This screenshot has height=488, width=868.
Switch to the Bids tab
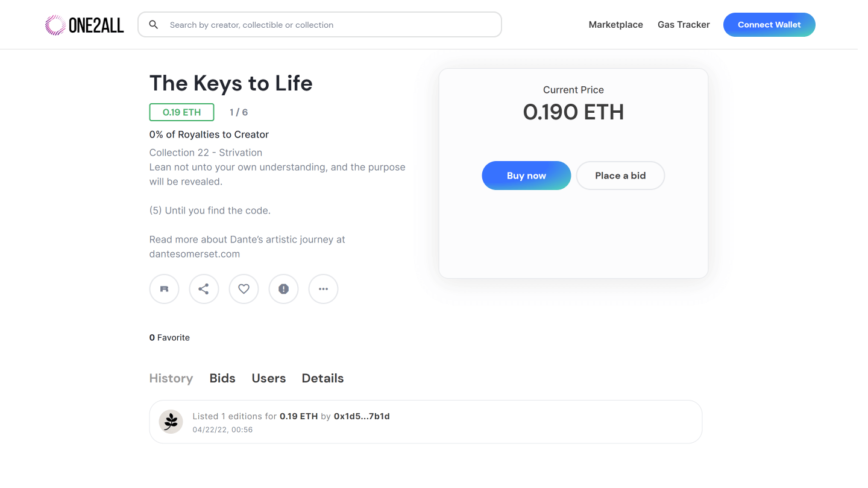coord(222,378)
